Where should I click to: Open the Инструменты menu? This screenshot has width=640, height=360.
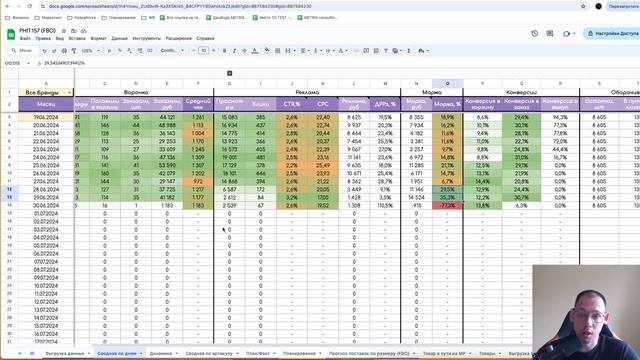(147, 38)
